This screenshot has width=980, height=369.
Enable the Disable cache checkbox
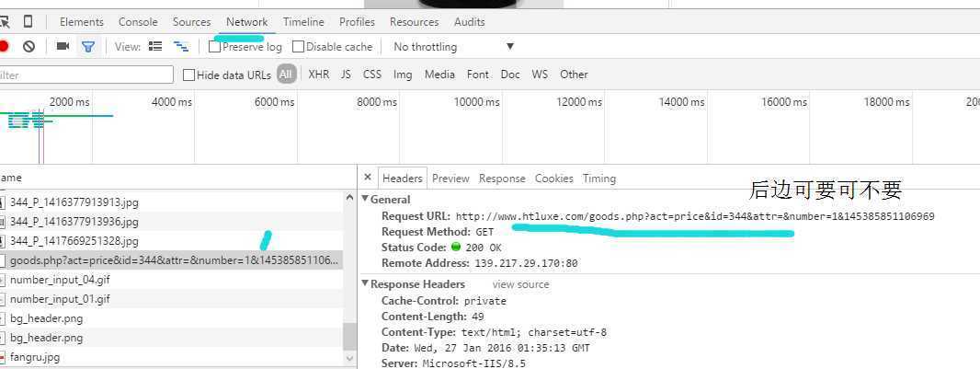click(x=298, y=47)
